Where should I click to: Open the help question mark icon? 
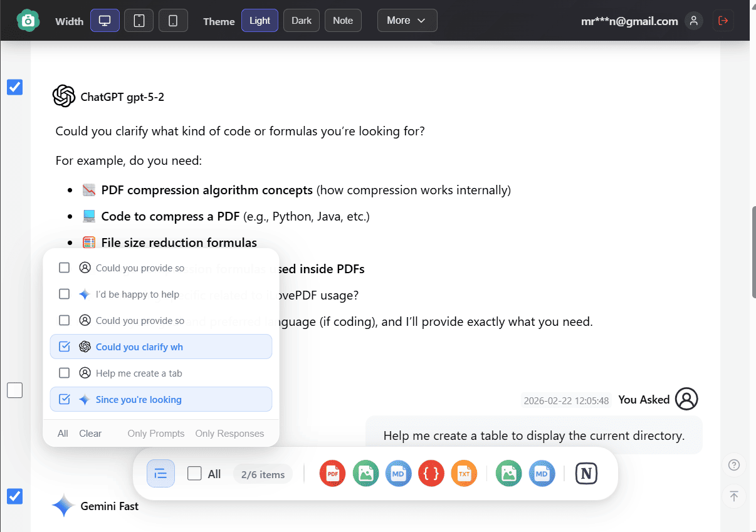click(x=734, y=465)
